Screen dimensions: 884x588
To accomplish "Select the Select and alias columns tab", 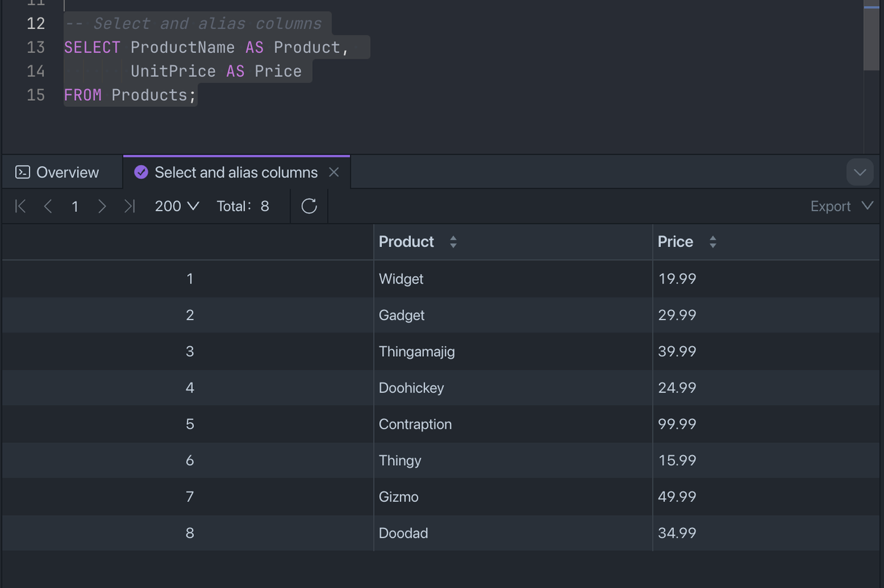I will click(x=236, y=173).
